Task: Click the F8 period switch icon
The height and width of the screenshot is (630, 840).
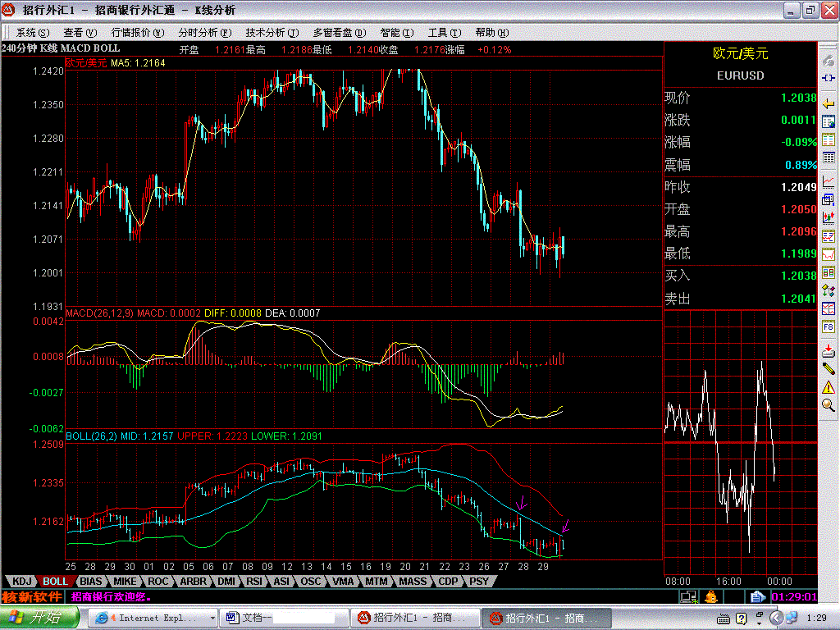Action: pos(829,326)
